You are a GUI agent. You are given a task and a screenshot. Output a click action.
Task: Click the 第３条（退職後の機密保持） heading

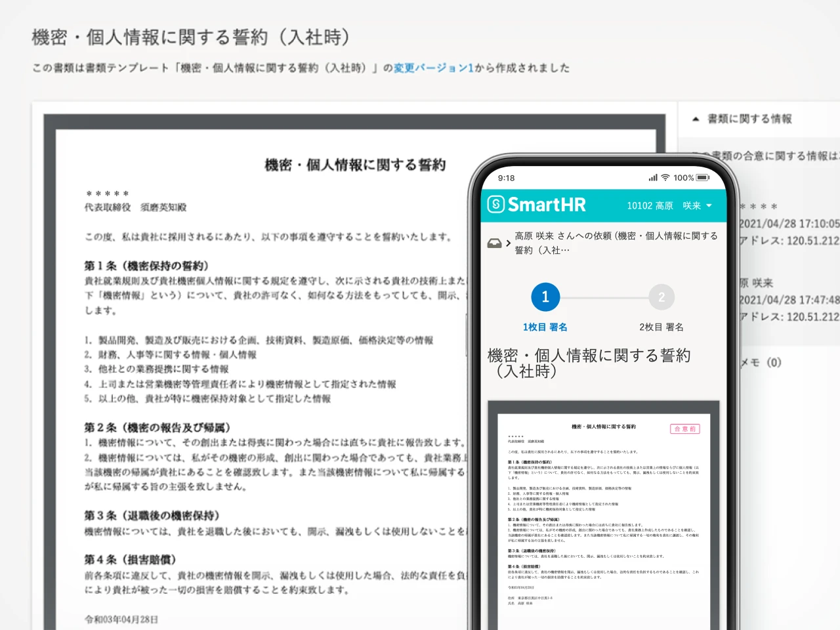click(x=152, y=515)
